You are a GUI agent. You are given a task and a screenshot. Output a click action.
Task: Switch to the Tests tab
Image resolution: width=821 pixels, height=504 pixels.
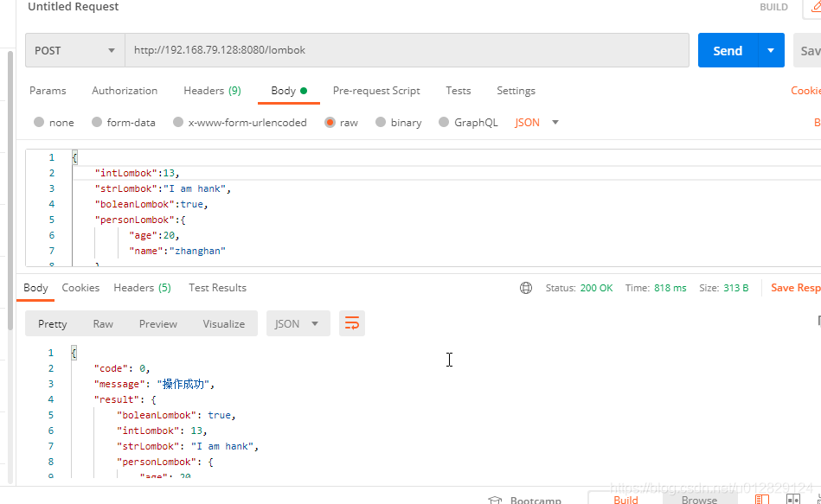[459, 91]
